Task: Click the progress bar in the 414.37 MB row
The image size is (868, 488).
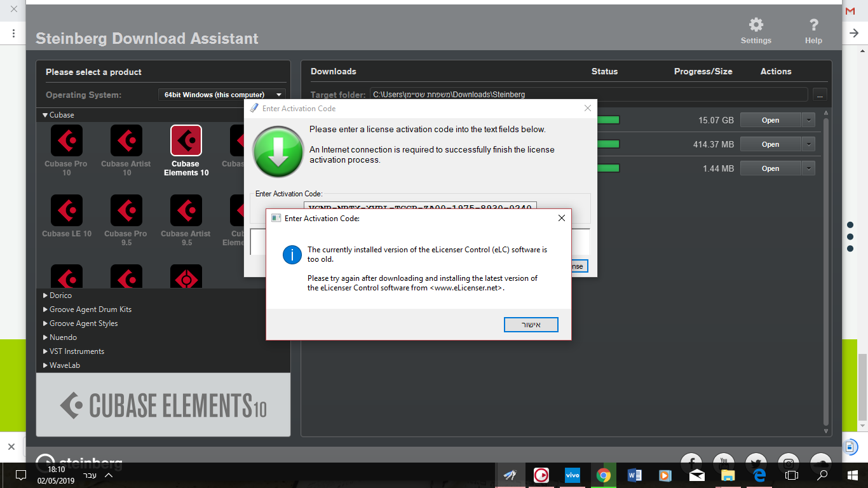Action: (x=608, y=144)
